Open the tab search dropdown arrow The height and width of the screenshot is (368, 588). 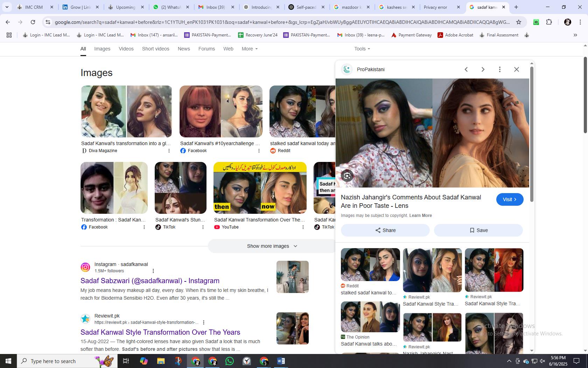point(7,7)
